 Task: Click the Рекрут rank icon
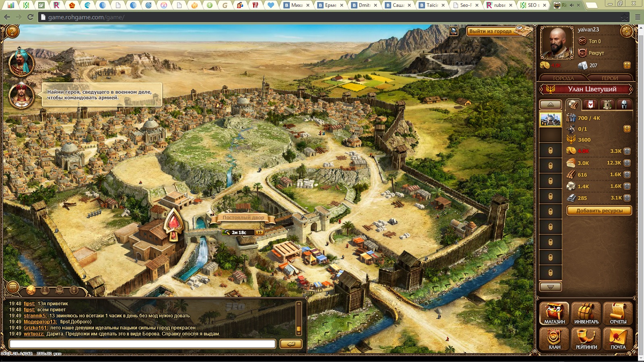(582, 53)
